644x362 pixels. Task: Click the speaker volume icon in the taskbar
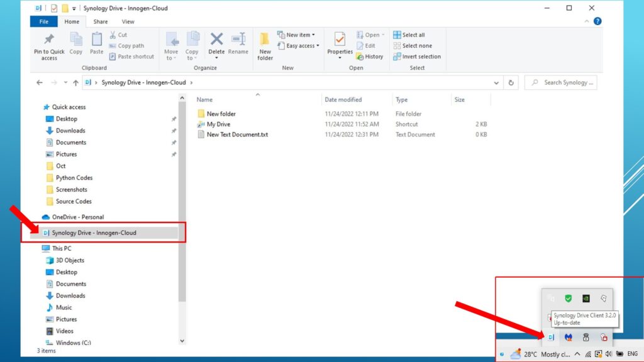pos(609,354)
